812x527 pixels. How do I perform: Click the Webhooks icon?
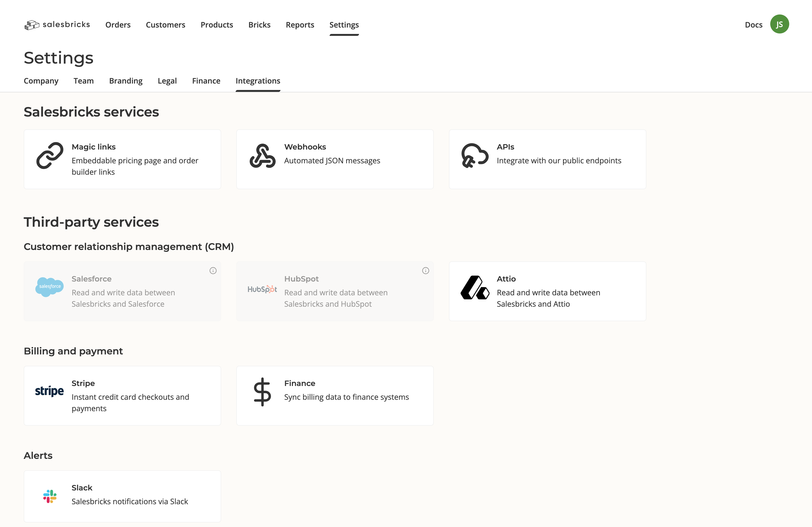pyautogui.click(x=262, y=156)
